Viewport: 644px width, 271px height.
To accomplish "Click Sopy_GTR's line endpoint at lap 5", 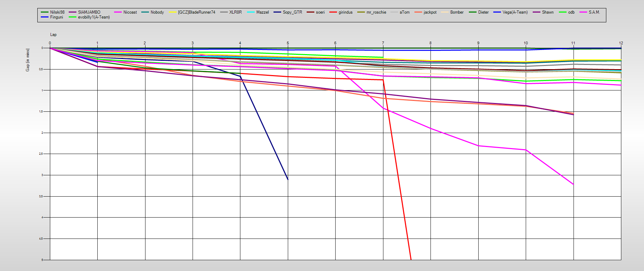I will 288,180.
